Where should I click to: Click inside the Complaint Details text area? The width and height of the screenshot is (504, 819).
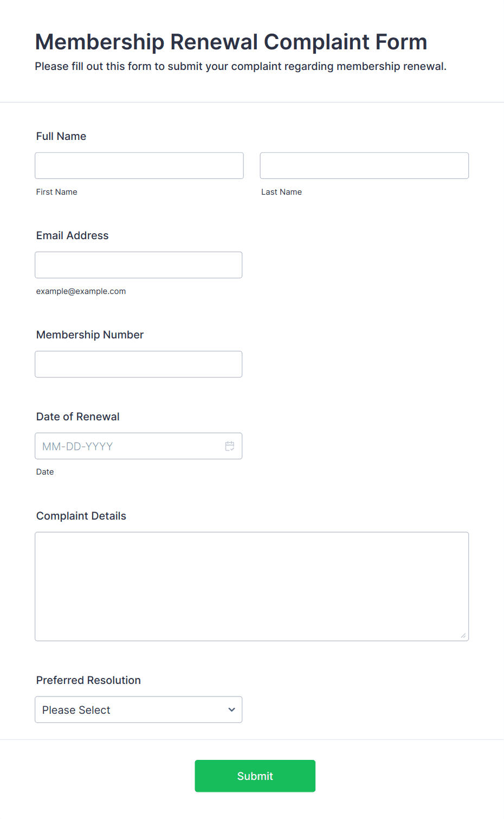tap(252, 586)
